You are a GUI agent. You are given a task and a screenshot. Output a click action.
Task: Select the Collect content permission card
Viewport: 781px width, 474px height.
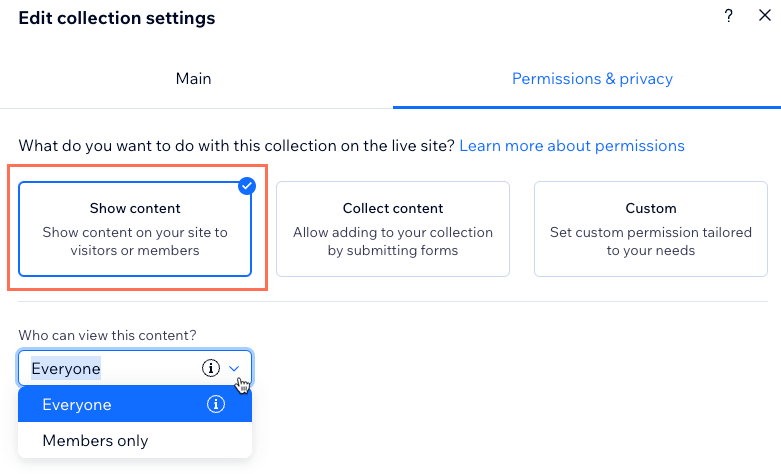(x=393, y=229)
